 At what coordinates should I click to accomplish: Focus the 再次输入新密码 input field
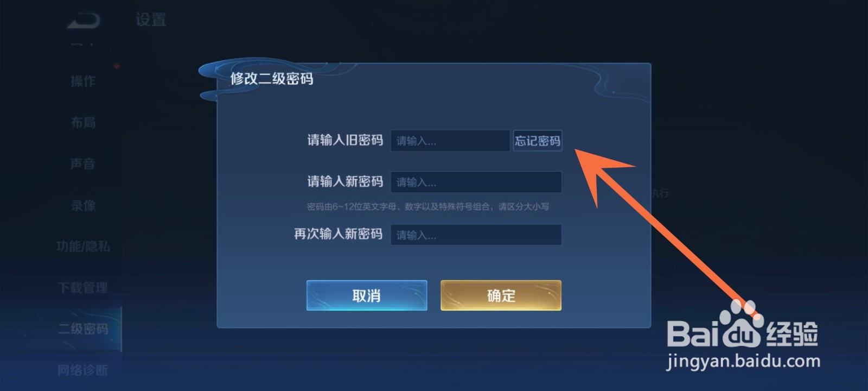[x=476, y=235]
